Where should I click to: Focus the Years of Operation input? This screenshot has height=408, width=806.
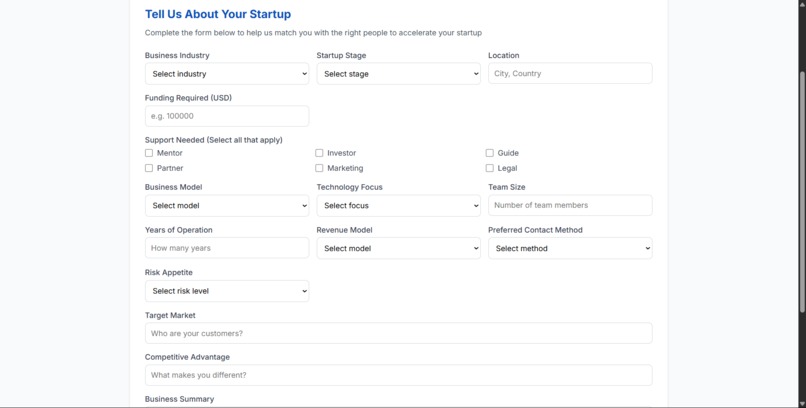coord(227,248)
